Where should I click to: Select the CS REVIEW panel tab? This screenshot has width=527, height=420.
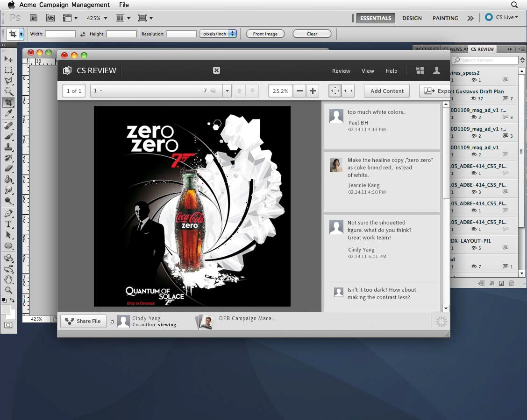tap(482, 49)
